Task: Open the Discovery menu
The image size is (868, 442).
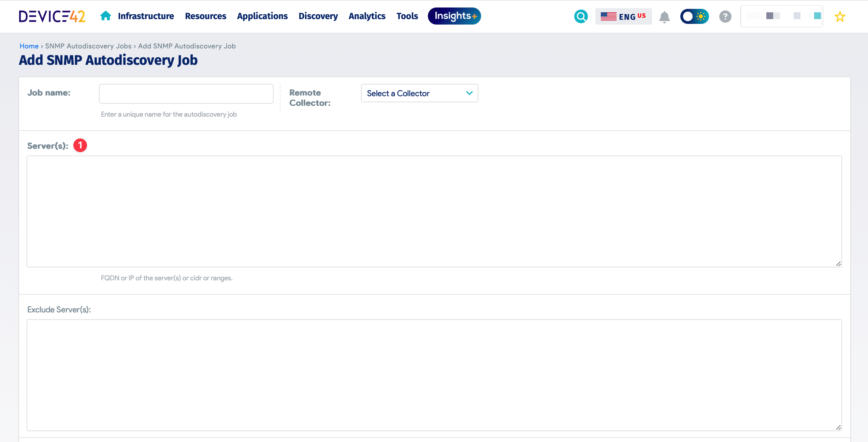Action: [318, 16]
